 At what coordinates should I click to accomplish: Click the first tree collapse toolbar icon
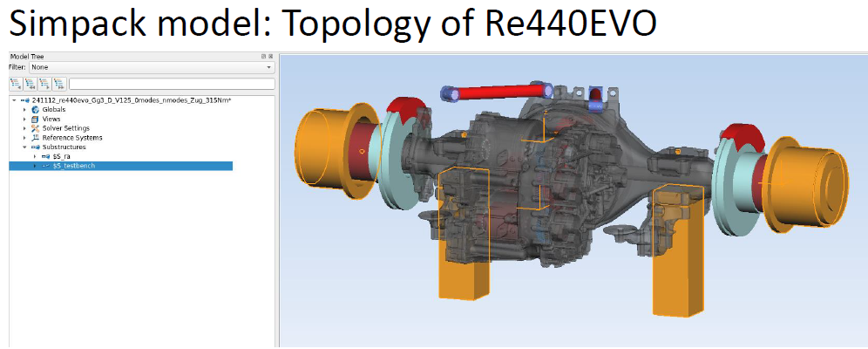[x=16, y=85]
